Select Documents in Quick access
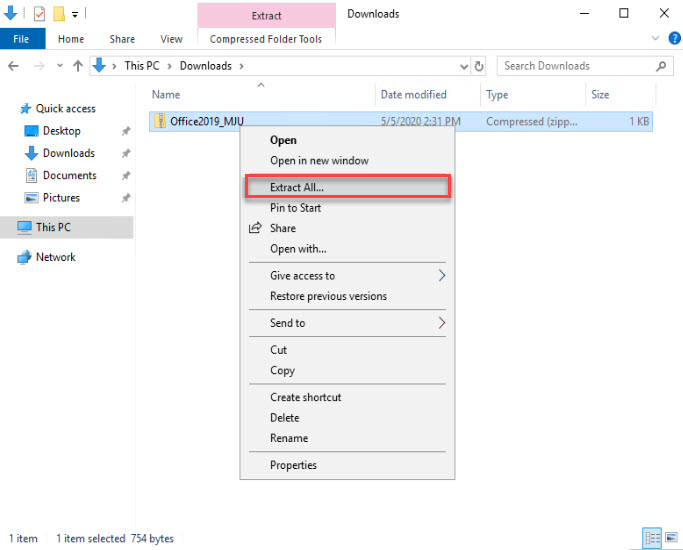Image resolution: width=683 pixels, height=550 pixels. (x=69, y=175)
